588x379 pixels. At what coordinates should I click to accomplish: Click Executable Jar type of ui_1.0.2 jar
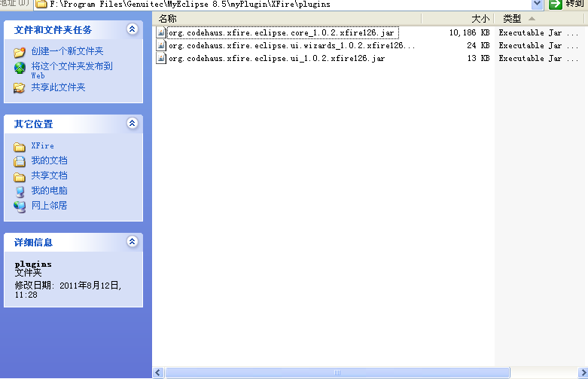[538, 58]
